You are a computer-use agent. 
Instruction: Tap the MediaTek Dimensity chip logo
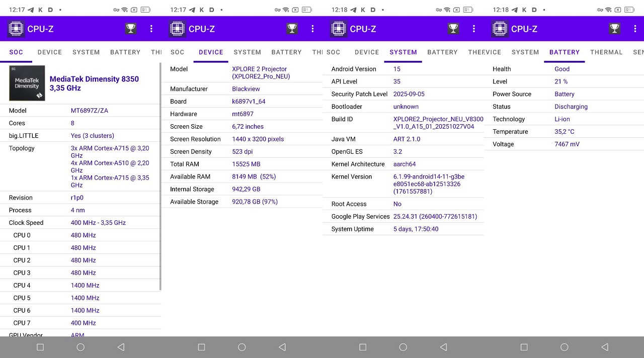(27, 83)
